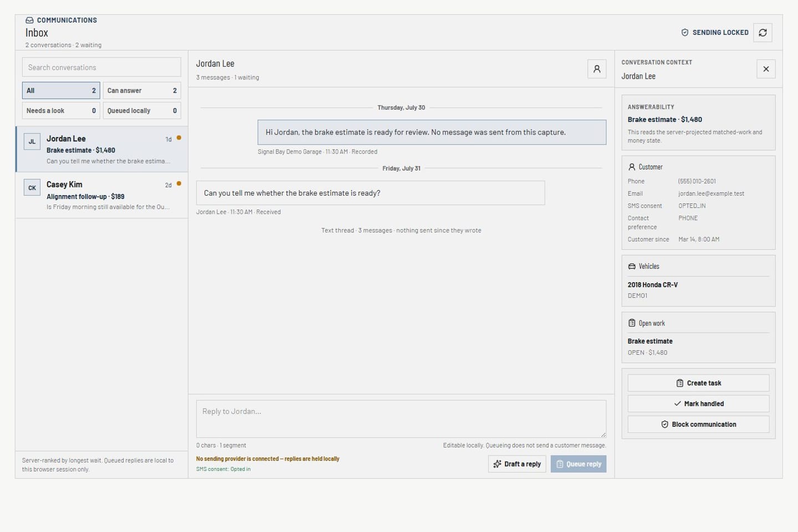
Task: Click the Customer person icon in context panel
Action: pos(632,167)
